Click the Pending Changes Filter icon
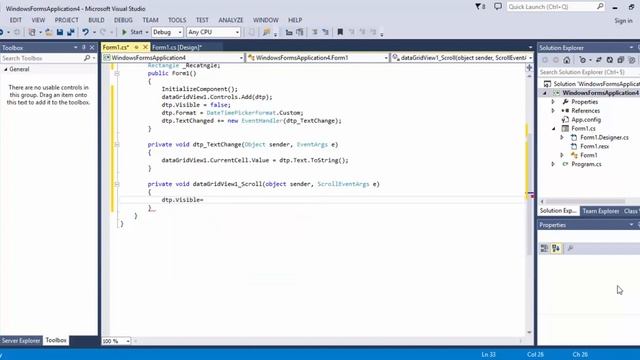This screenshot has height=360, width=640. (x=582, y=60)
